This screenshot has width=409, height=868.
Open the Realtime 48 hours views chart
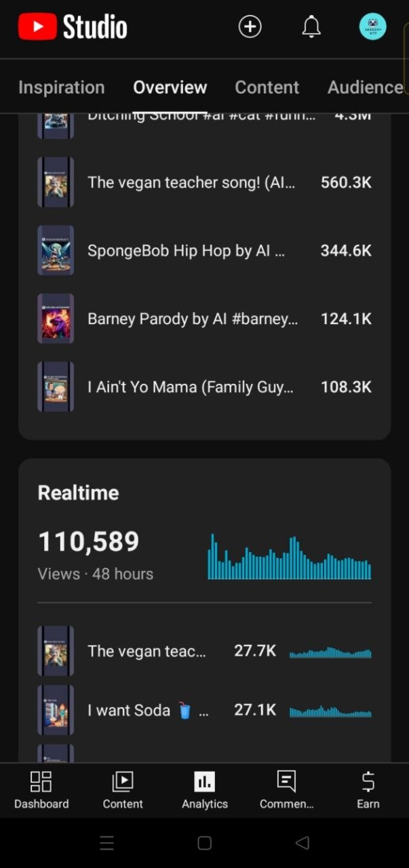pyautogui.click(x=290, y=557)
